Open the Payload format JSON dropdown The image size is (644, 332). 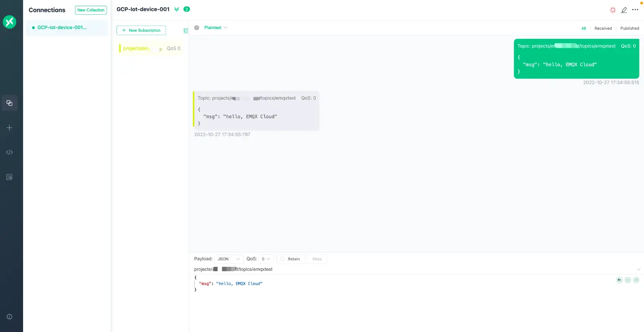coord(229,259)
